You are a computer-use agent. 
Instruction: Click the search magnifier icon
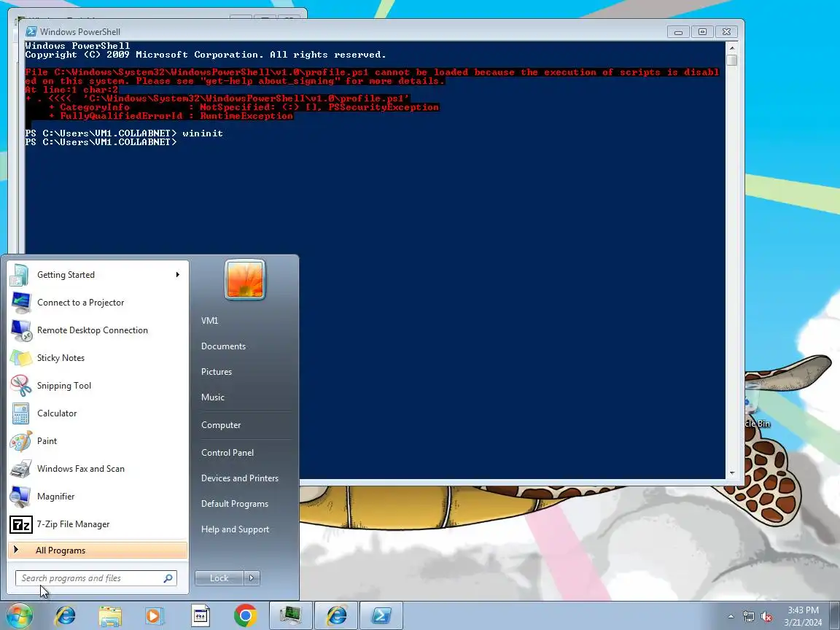(168, 578)
